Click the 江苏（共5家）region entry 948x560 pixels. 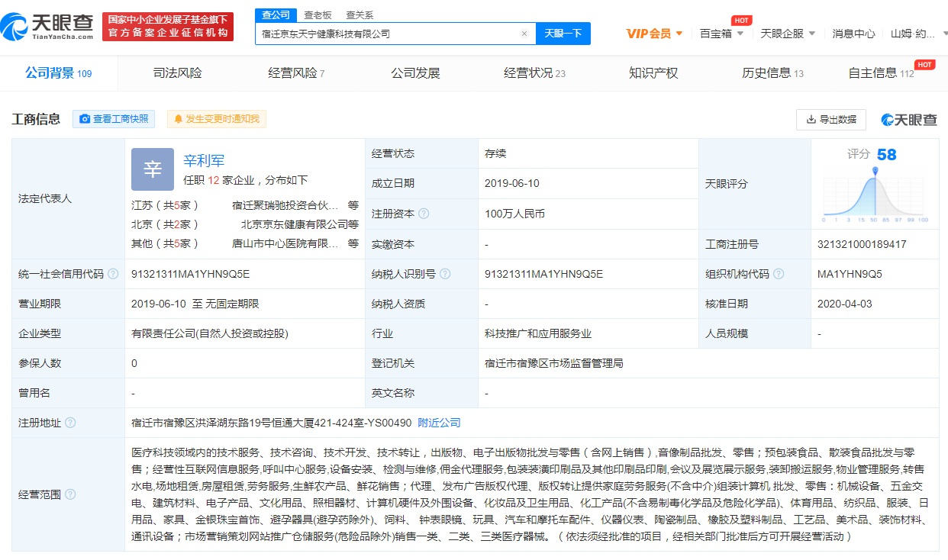pos(166,204)
